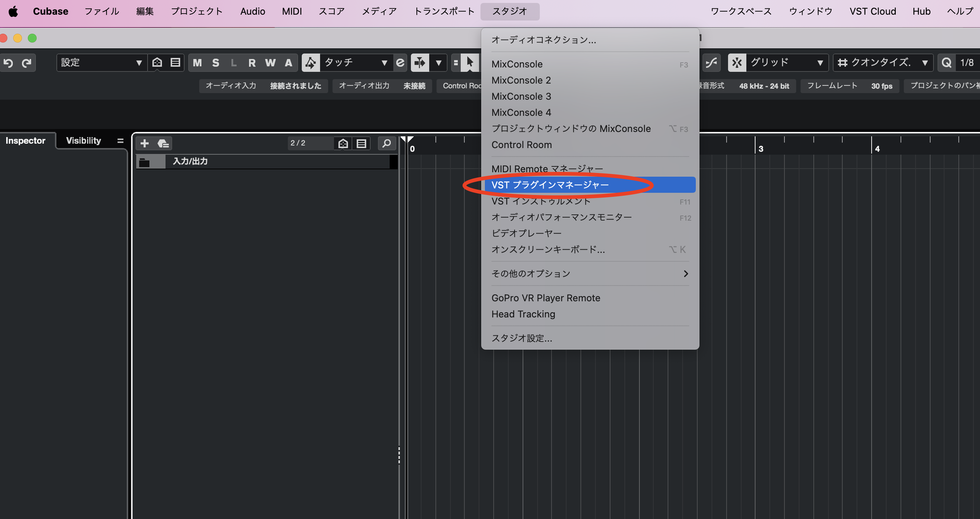This screenshot has width=980, height=519.
Task: Open the クオンタイズ grid type dropdown
Action: click(883, 63)
